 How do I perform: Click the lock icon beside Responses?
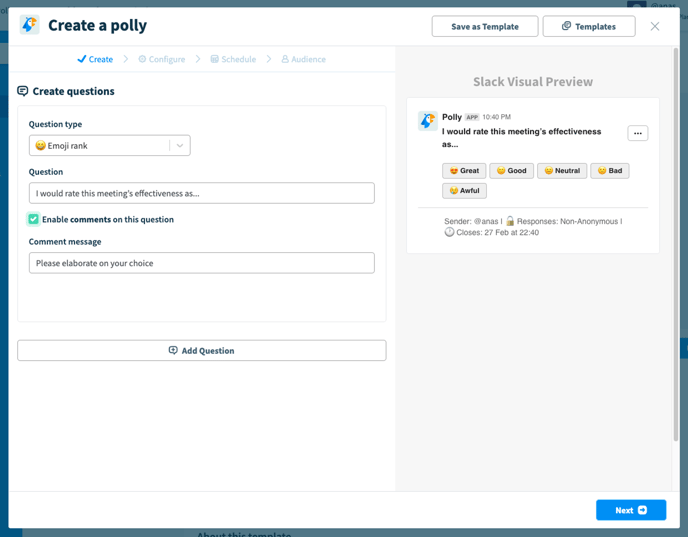(510, 221)
